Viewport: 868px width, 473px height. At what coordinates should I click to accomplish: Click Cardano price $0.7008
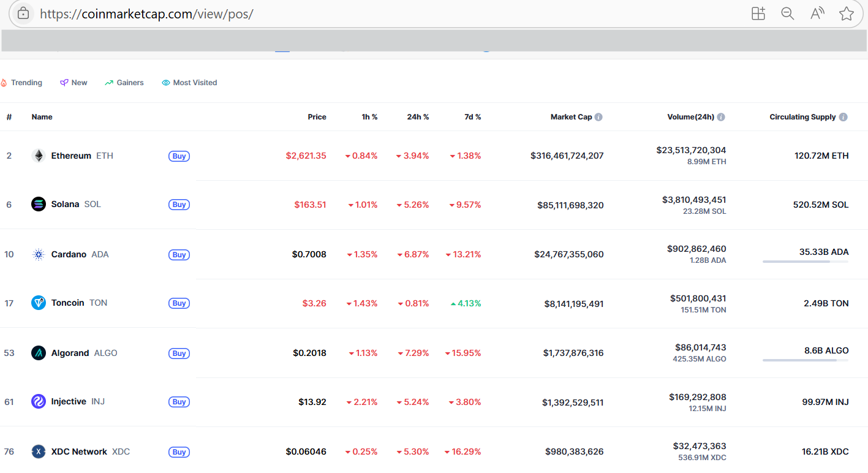(309, 254)
